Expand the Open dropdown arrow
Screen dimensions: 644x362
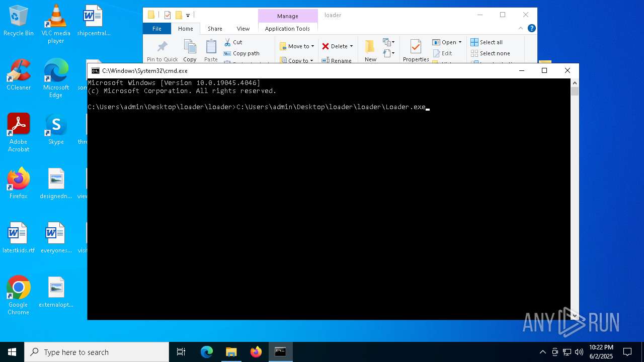460,42
